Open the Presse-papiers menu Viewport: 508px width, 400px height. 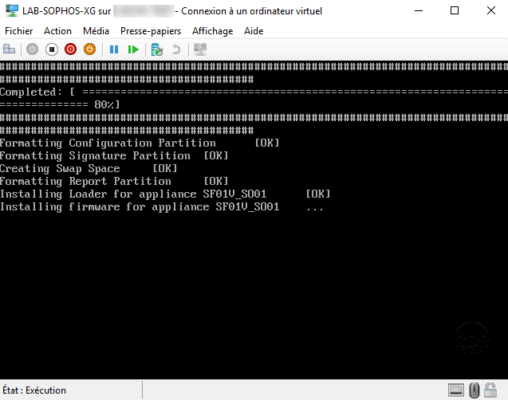pyautogui.click(x=151, y=31)
